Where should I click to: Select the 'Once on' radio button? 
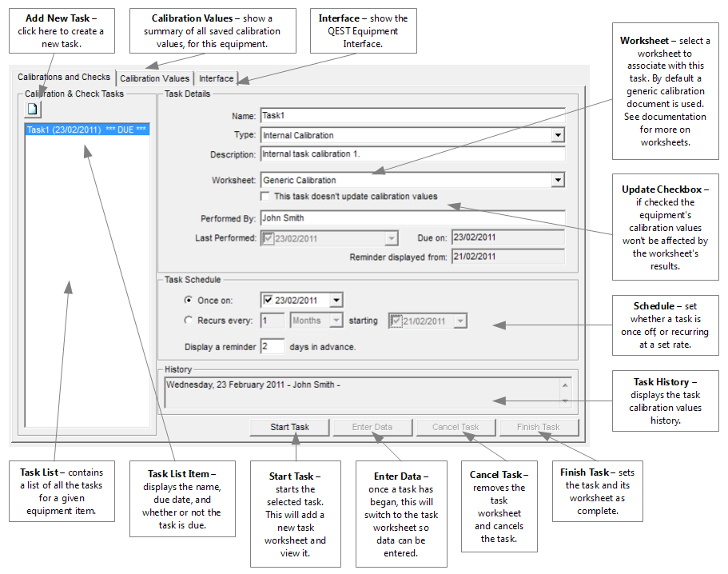click(x=189, y=301)
